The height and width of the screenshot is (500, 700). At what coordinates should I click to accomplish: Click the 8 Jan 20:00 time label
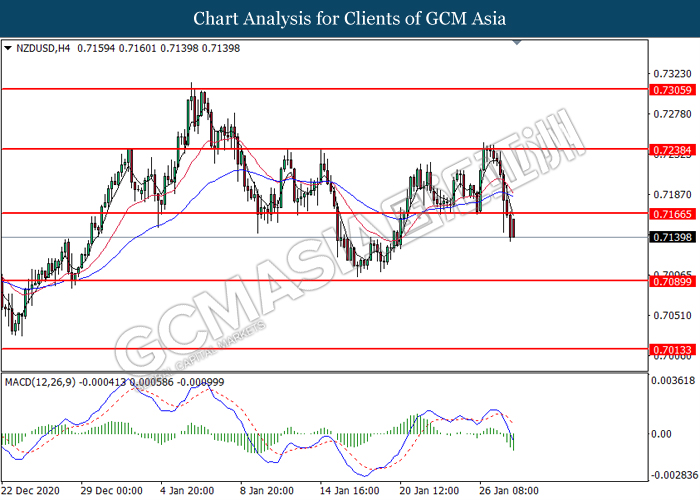(267, 491)
